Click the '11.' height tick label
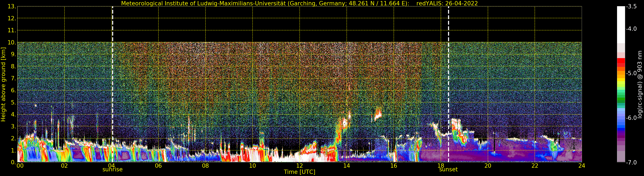This screenshot has height=176, width=644. click(12, 31)
